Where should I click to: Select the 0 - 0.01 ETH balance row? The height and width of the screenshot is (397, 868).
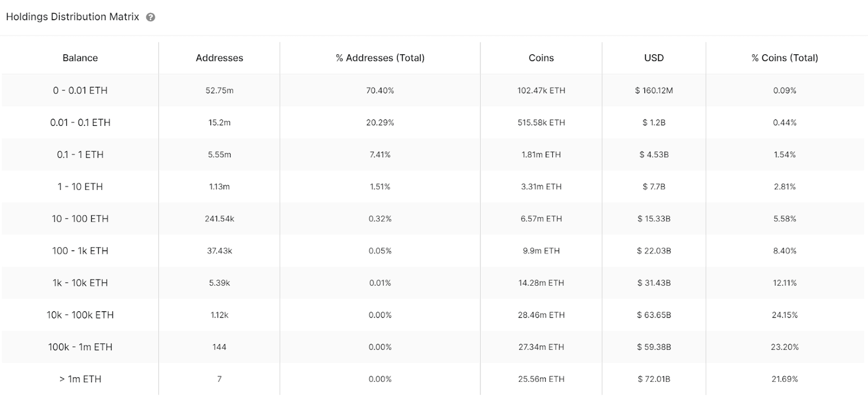coord(80,90)
